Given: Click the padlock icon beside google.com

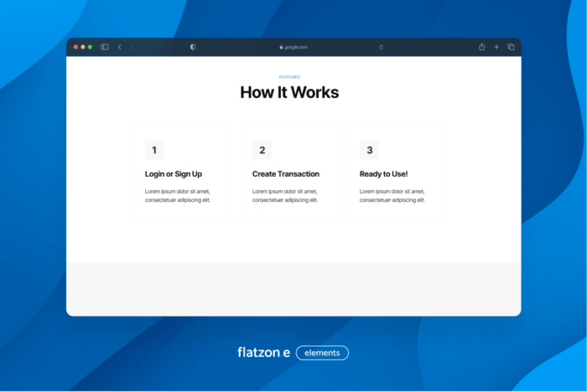Looking at the screenshot, I should click(281, 47).
